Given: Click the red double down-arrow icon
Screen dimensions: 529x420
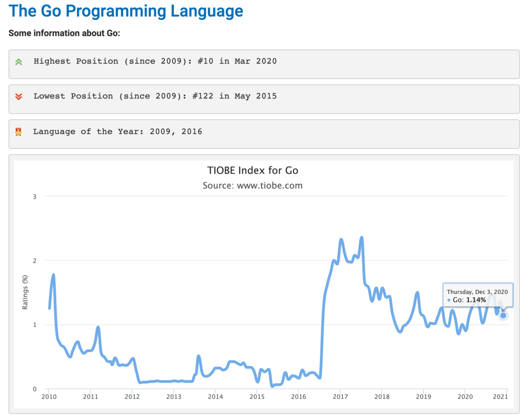Looking at the screenshot, I should click(x=19, y=96).
